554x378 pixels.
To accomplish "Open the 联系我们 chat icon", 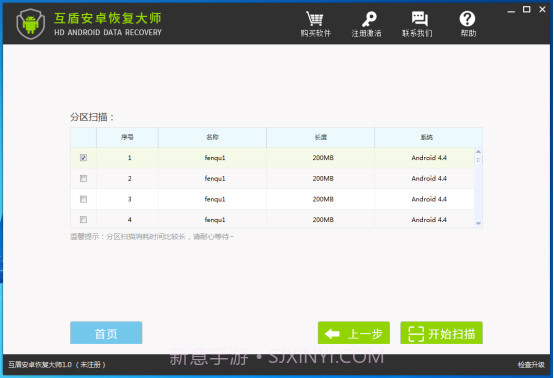I will click(x=420, y=19).
